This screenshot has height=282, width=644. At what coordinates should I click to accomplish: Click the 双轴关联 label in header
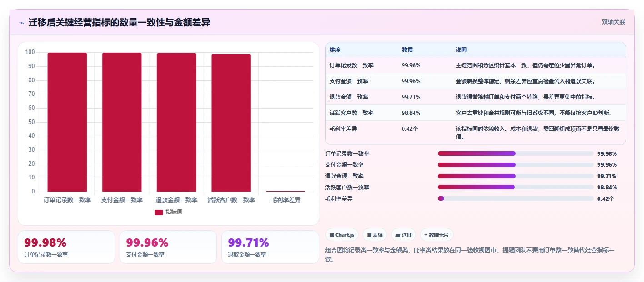614,22
